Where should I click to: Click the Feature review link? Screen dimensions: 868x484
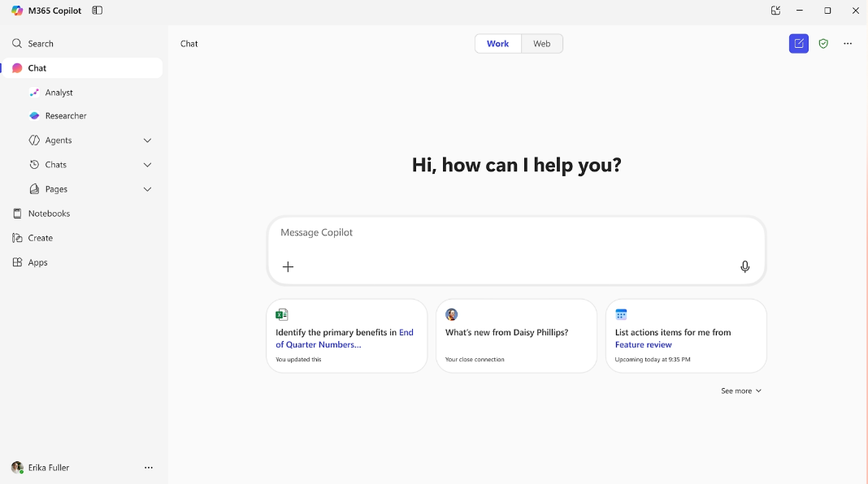click(x=643, y=344)
